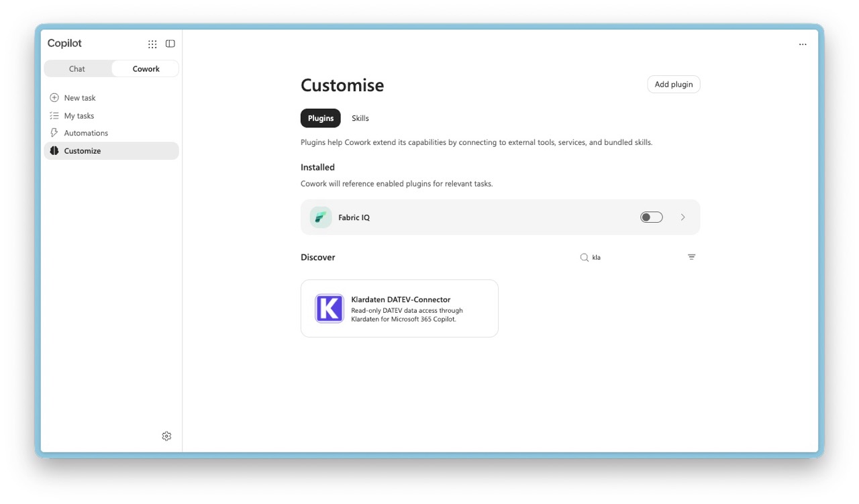This screenshot has height=504, width=859.
Task: Click the search field containing 'kla'
Action: 628,257
